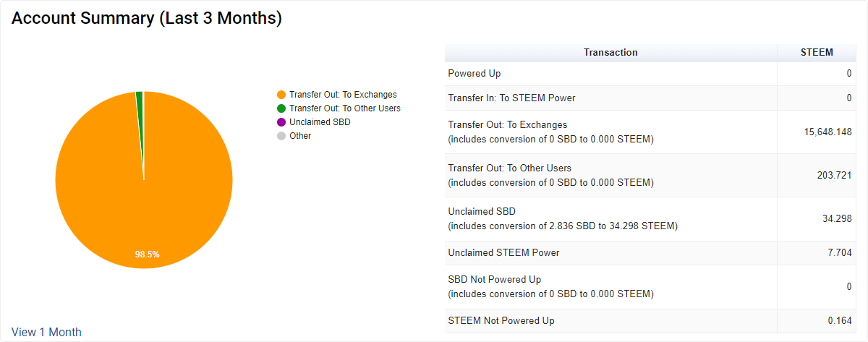Click the 98.5% pie chart label
Screen dimensions: 868x342
pyautogui.click(x=147, y=255)
